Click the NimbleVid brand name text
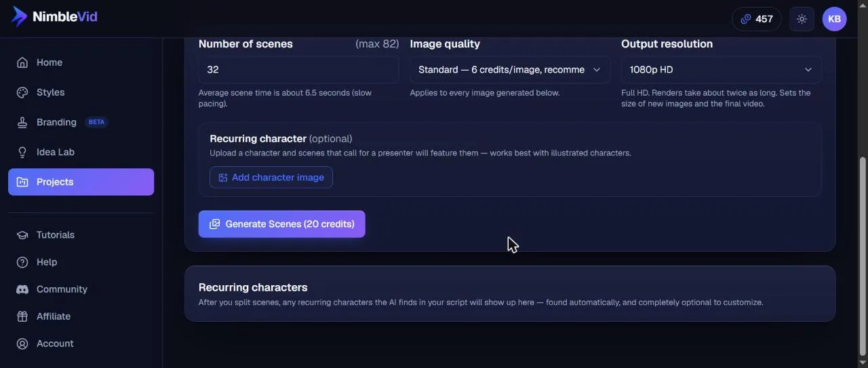This screenshot has height=368, width=868. (65, 17)
